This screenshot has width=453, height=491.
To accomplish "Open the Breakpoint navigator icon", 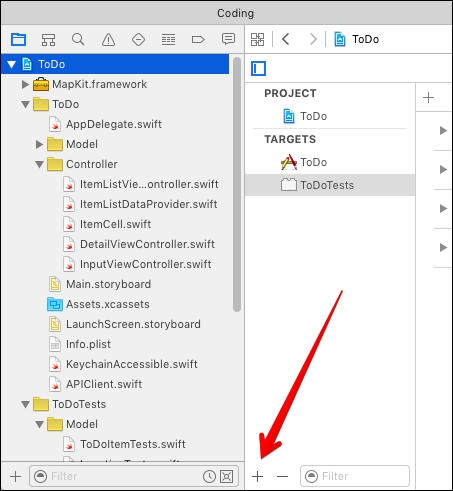I will [x=198, y=40].
